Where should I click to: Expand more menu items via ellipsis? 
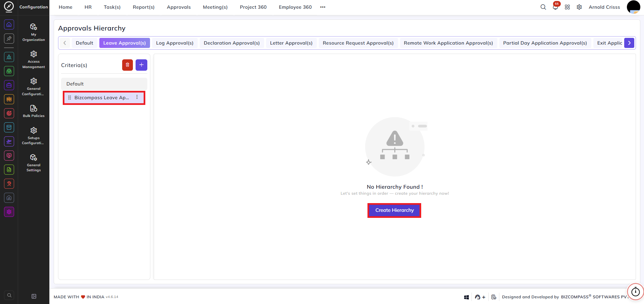click(x=323, y=7)
